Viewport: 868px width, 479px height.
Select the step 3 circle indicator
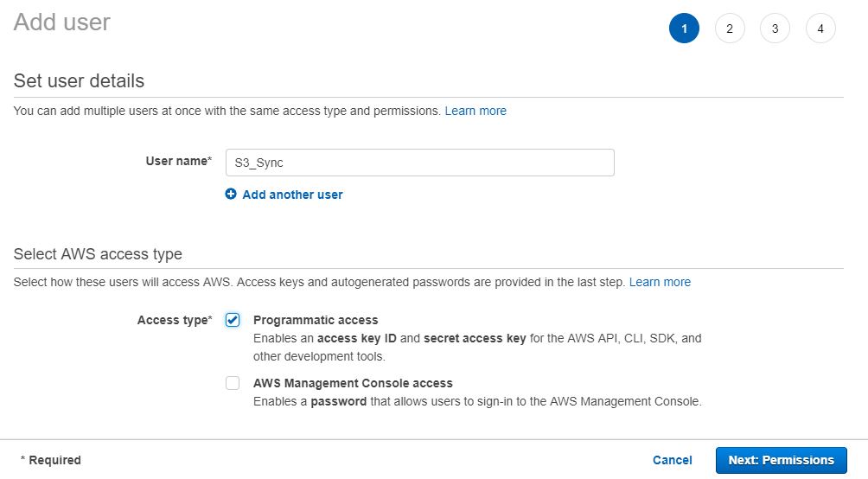[775, 29]
